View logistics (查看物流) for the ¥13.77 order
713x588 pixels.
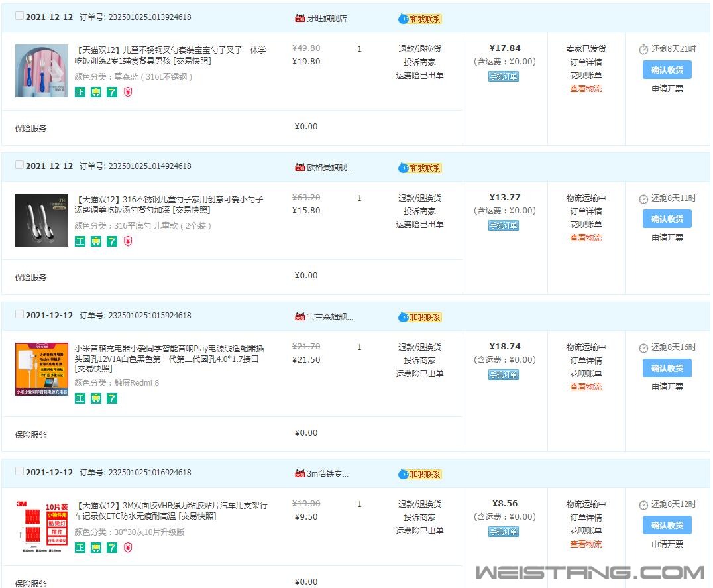point(586,237)
